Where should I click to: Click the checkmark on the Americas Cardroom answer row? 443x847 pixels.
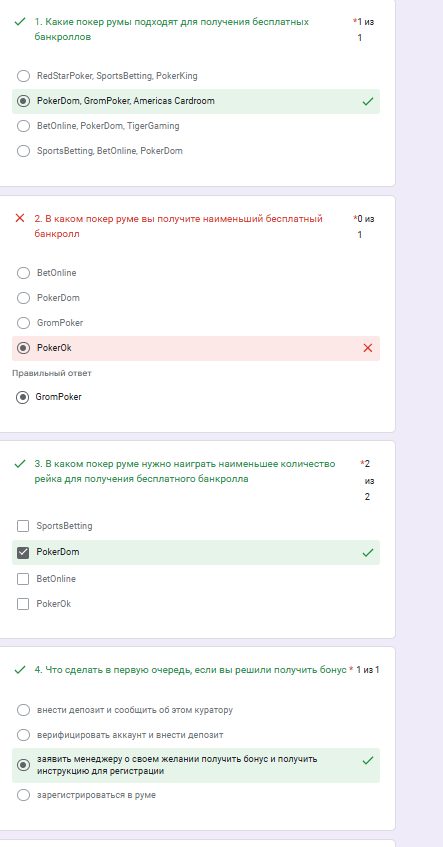click(368, 101)
